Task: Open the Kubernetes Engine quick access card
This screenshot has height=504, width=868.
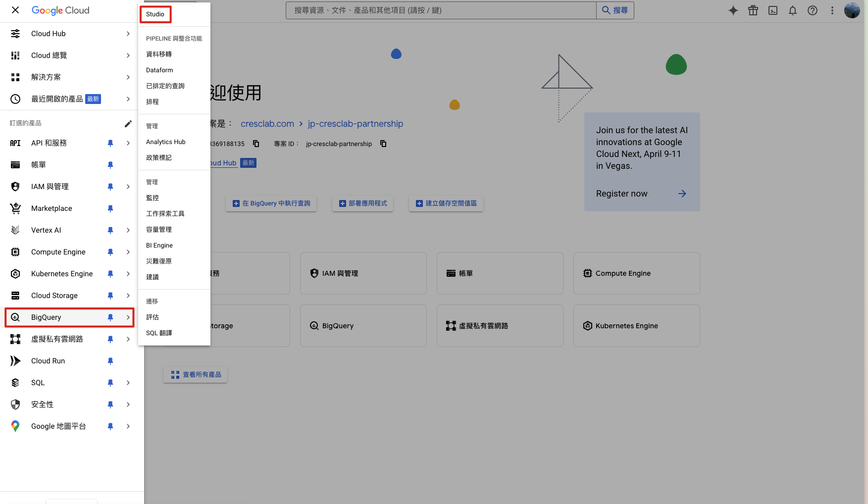Action: (x=637, y=326)
